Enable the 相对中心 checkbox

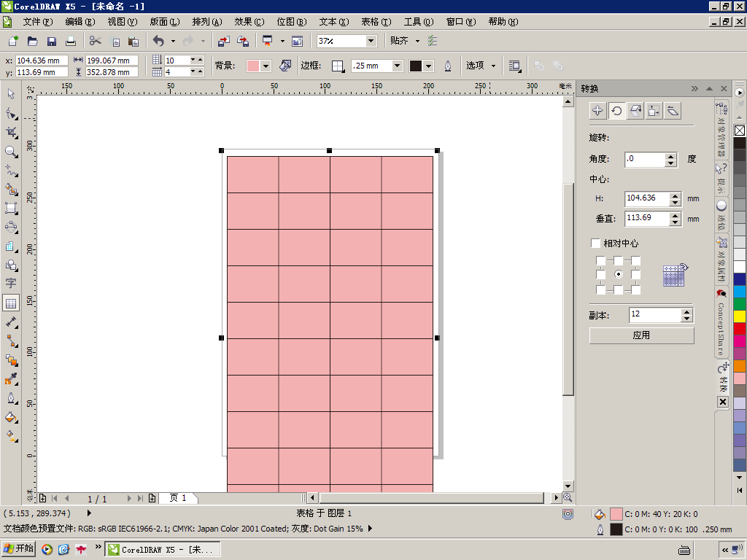click(x=596, y=243)
